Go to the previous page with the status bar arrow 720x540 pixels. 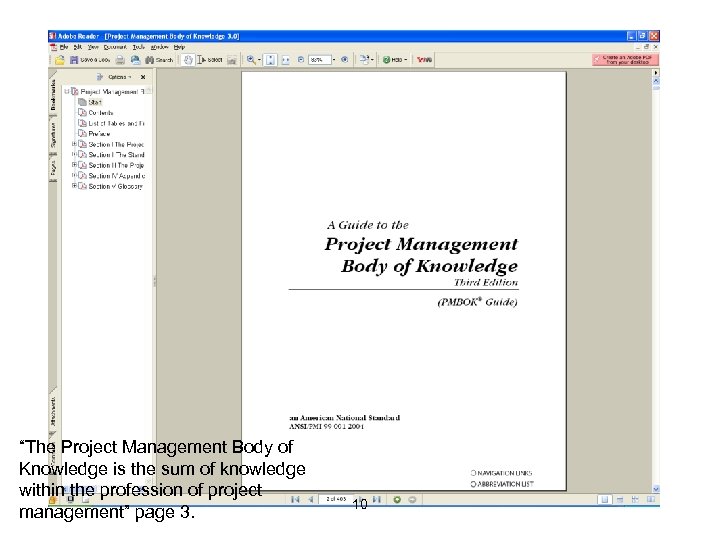point(311,500)
